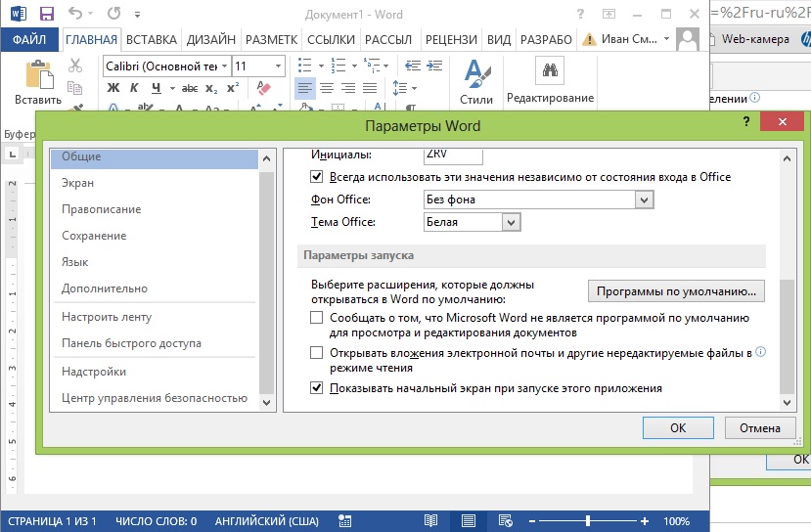Click the zoom slider handle
The image size is (811, 532).
pyautogui.click(x=588, y=520)
